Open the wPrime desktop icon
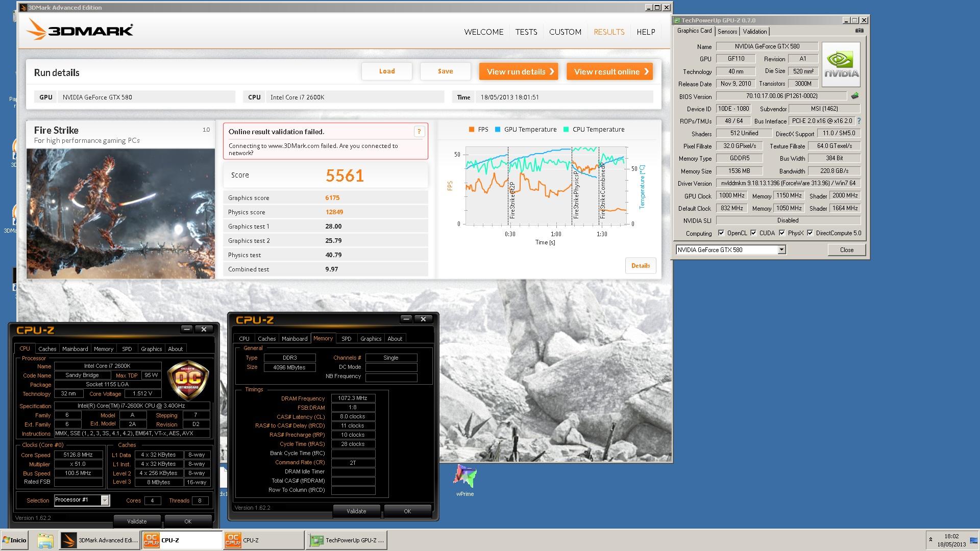 click(465, 480)
